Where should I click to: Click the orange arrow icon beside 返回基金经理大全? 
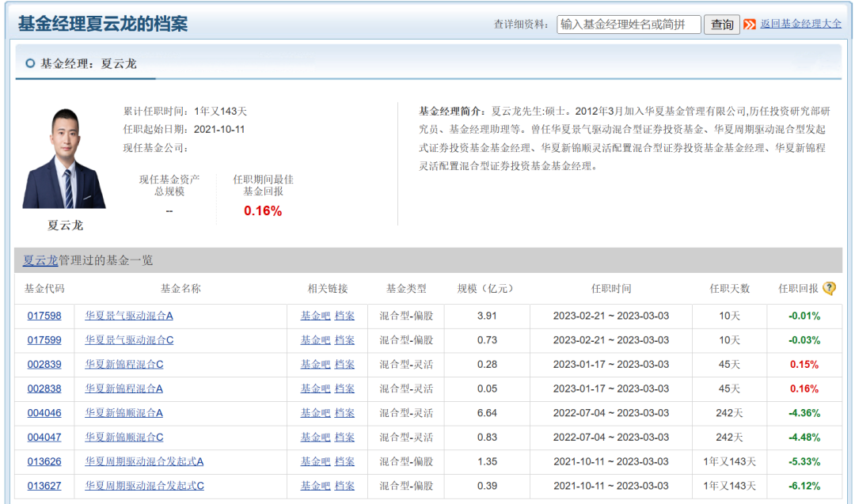750,24
